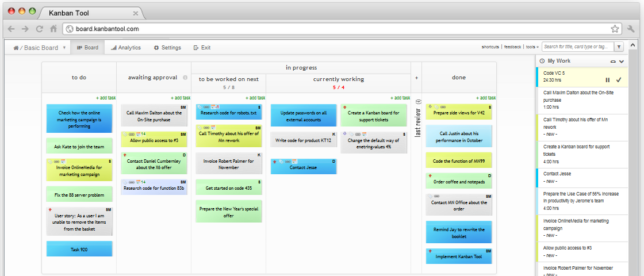Open Call Justin about his performance card
644x276 pixels.
tap(459, 136)
